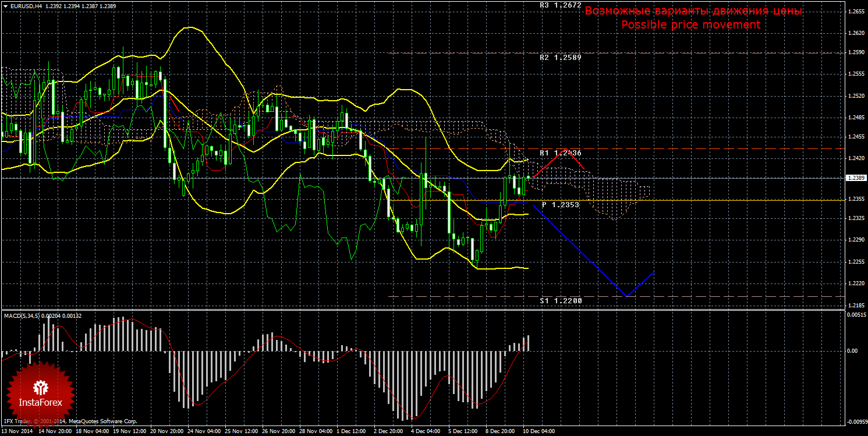
Task: Click the R1 1.2436 resistance label
Action: pos(560,153)
